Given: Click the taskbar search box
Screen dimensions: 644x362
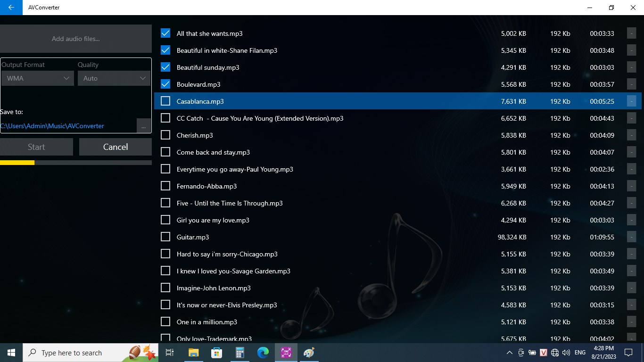Looking at the screenshot, I should pos(91,353).
